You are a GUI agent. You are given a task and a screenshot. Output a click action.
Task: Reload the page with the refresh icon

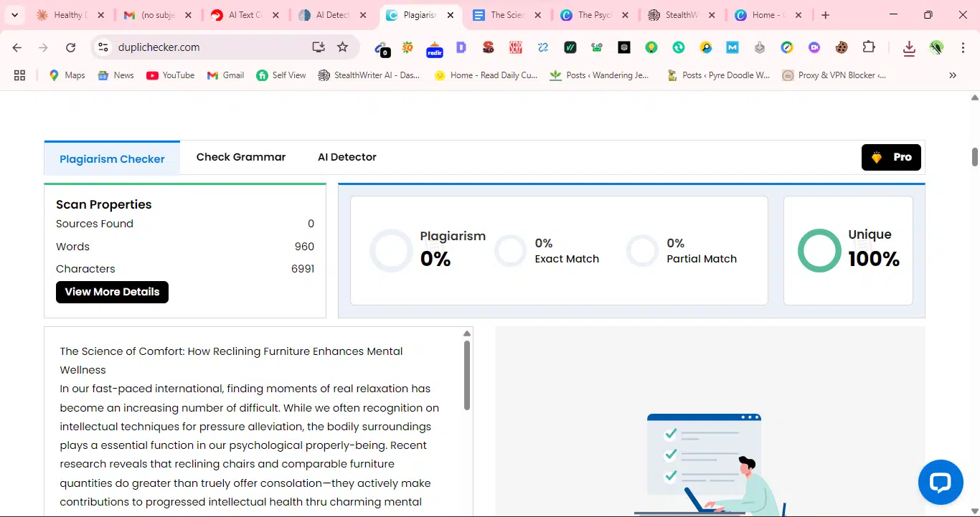(70, 47)
